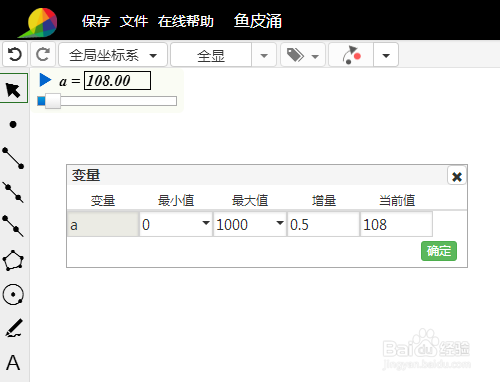Screen dimensions: 500x382
Task: Click the 变量 dialog title bar text
Action: [x=86, y=175]
